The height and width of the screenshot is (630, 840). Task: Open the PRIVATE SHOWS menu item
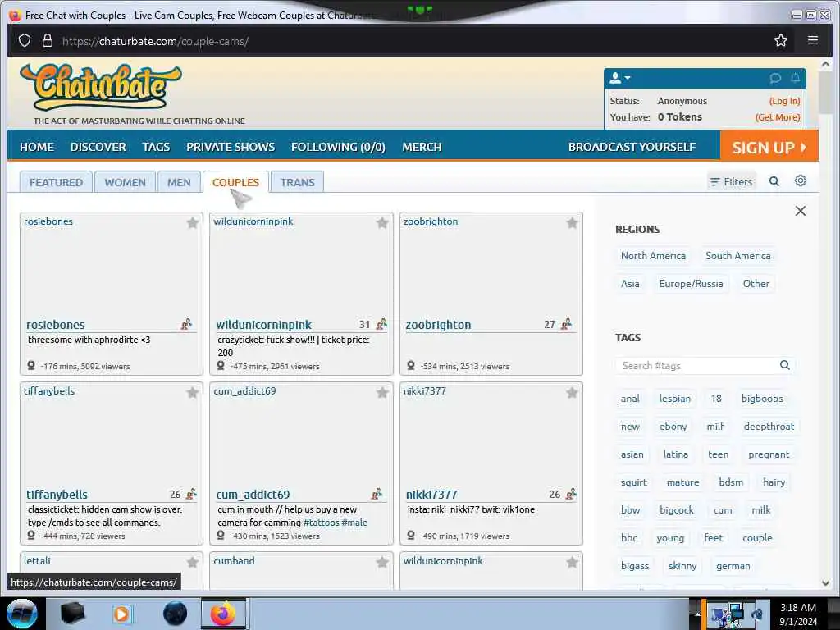point(231,147)
